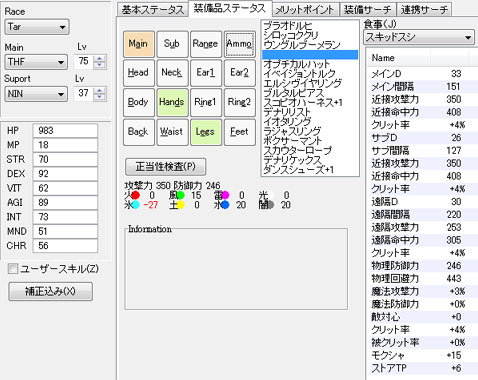The height and width of the screenshot is (380, 478).
Task: Click the Main level field showing 75
Action: [84, 62]
